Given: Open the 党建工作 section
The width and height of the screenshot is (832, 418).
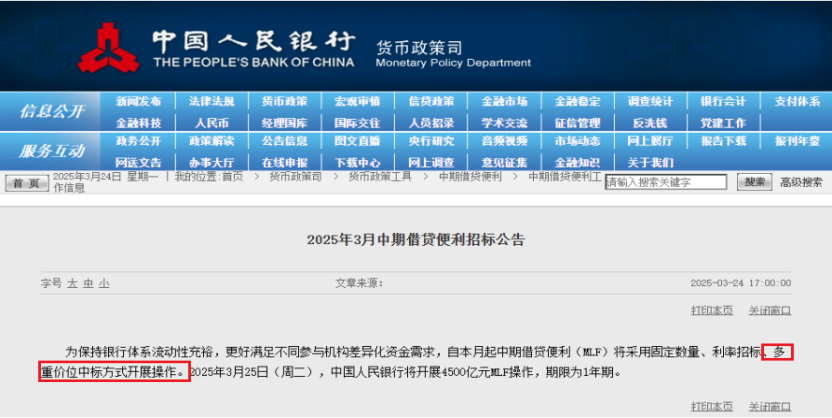Looking at the screenshot, I should click(723, 123).
